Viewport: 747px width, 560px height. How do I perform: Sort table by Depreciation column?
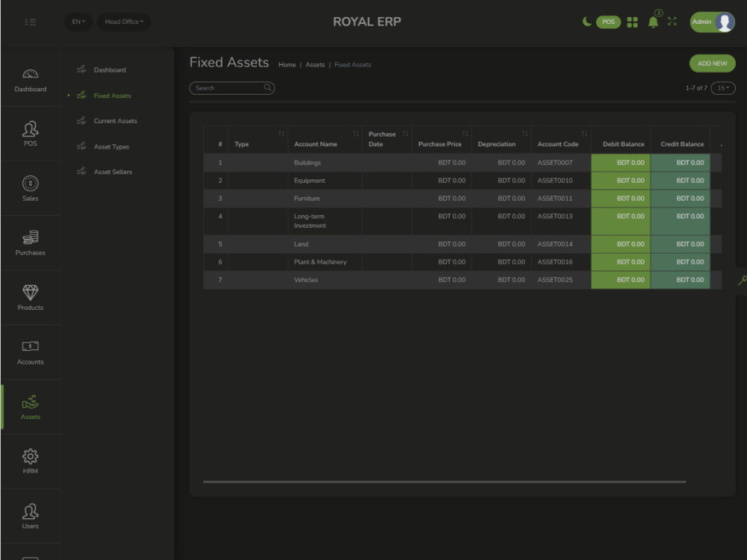(x=501, y=139)
